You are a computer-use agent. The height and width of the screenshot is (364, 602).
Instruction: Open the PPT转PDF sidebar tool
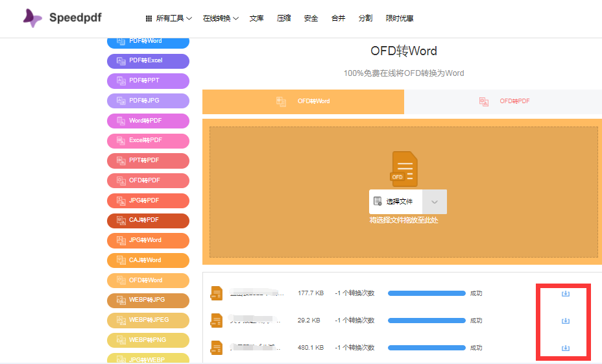148,160
